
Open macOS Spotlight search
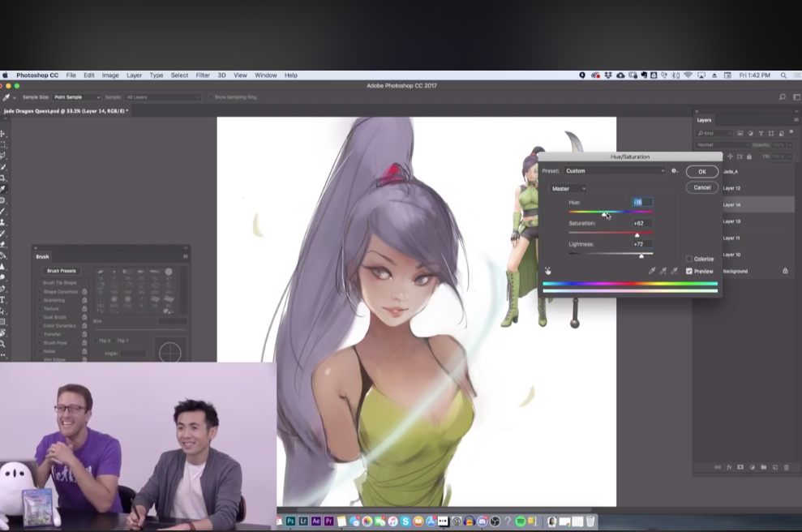(x=783, y=75)
